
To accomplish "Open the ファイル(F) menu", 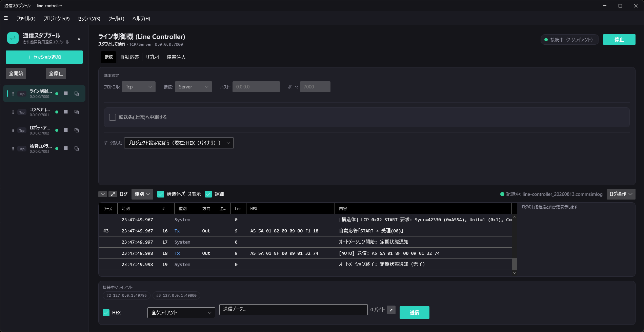I will tap(26, 18).
